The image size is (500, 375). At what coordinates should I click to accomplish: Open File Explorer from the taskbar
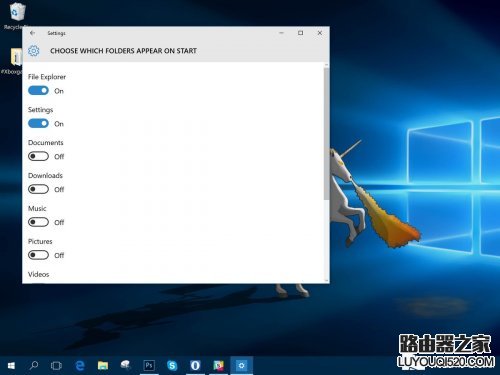[x=103, y=366]
